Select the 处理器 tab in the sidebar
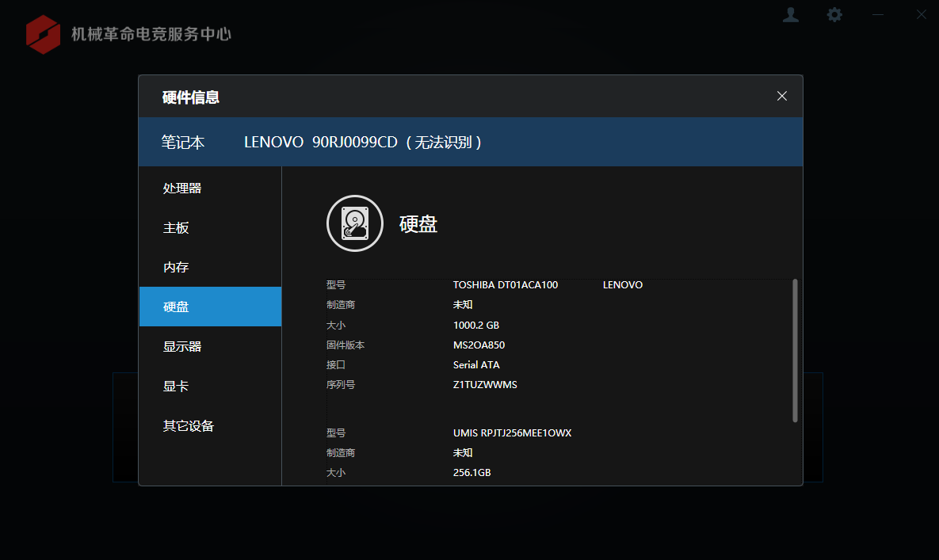Viewport: 939px width, 560px height. (x=210, y=188)
